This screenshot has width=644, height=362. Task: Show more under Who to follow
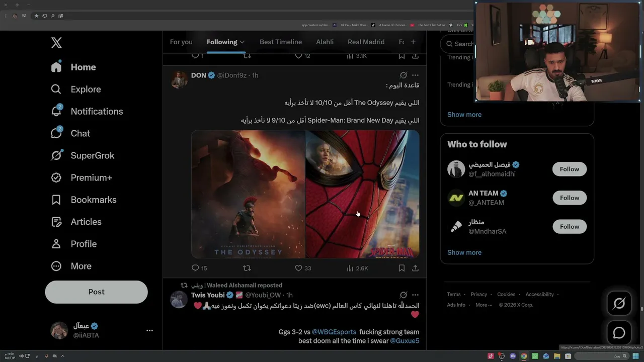coord(464,252)
